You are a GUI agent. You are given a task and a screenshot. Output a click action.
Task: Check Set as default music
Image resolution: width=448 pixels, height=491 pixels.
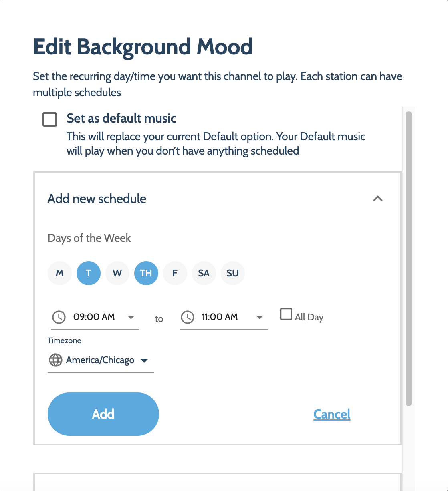[x=50, y=119]
